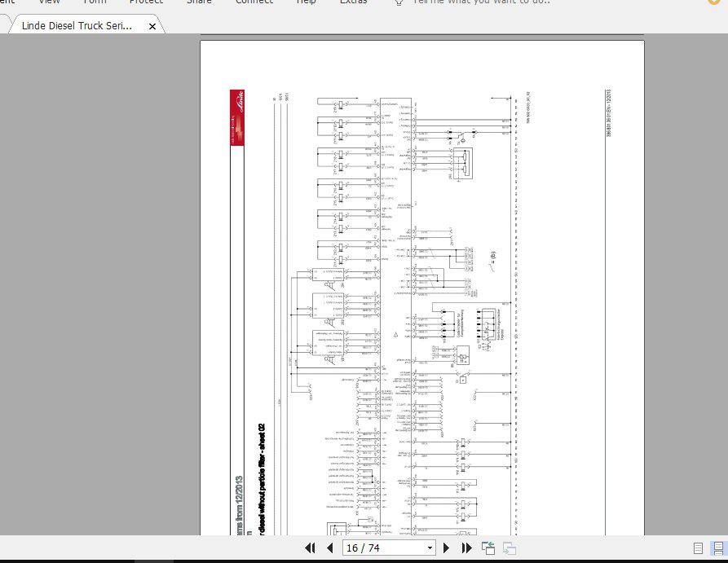728x563 pixels.
Task: Click the 'Tell me what you want to do' search box
Action: (x=482, y=2)
